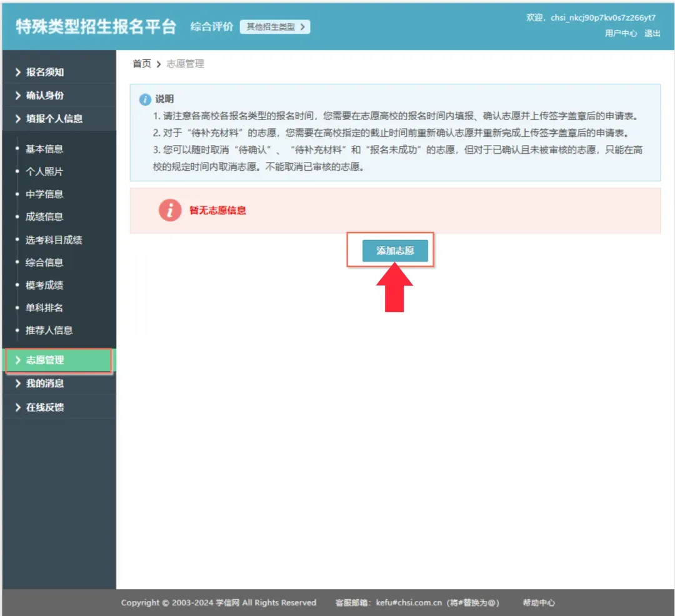This screenshot has height=616, width=675.
Task: Click the 特殊类型招生报名平台 title
Action: (x=96, y=27)
